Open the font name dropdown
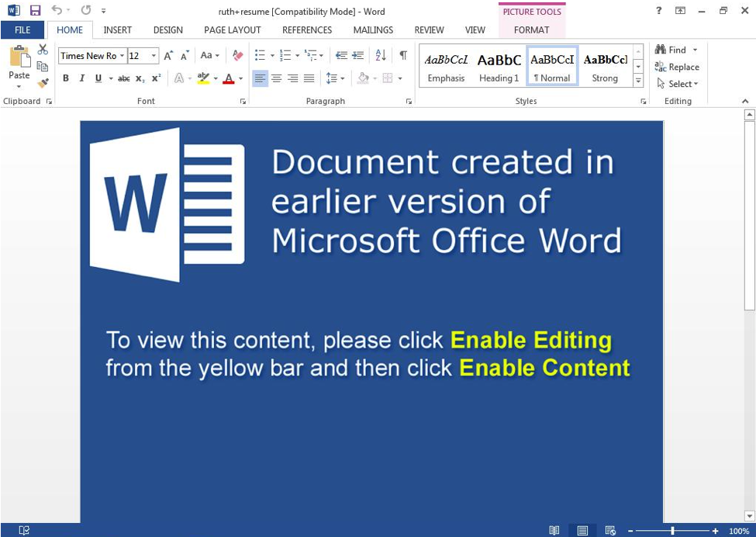Viewport: 756px width, 537px height. [122, 56]
